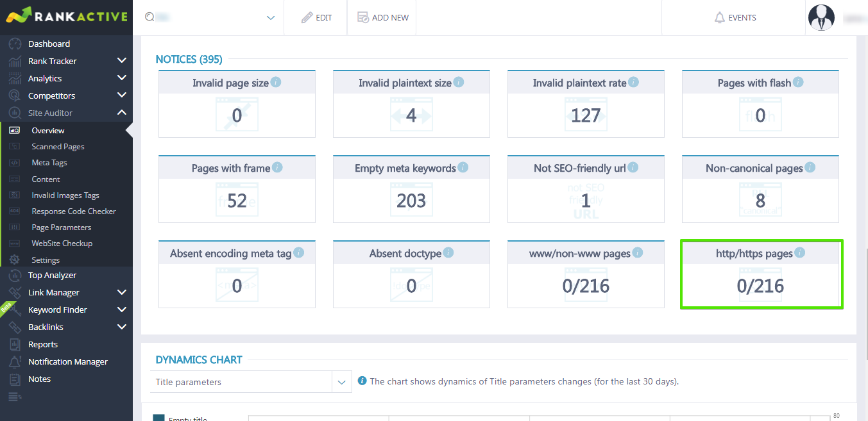This screenshot has width=868, height=421.
Task: Click the Rank Tracker chart icon
Action: (x=15, y=62)
